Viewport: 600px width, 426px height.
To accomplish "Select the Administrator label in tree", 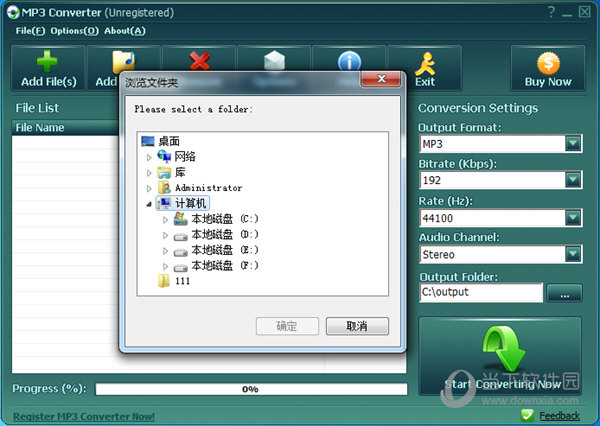I will (209, 188).
